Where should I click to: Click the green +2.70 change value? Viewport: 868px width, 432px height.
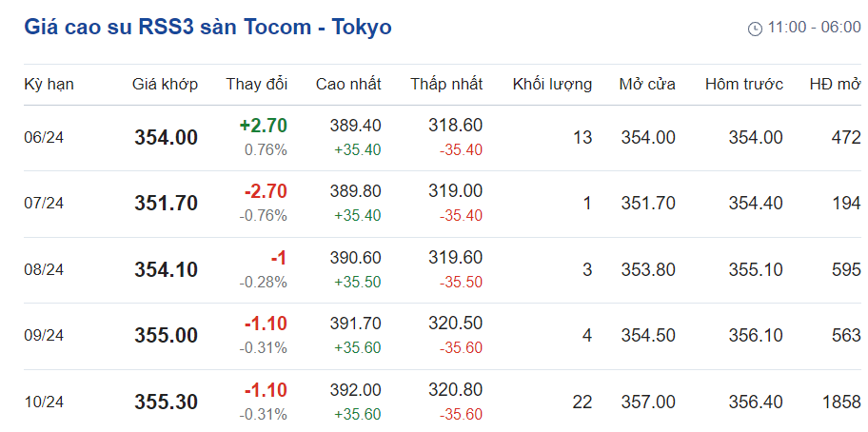point(263,126)
